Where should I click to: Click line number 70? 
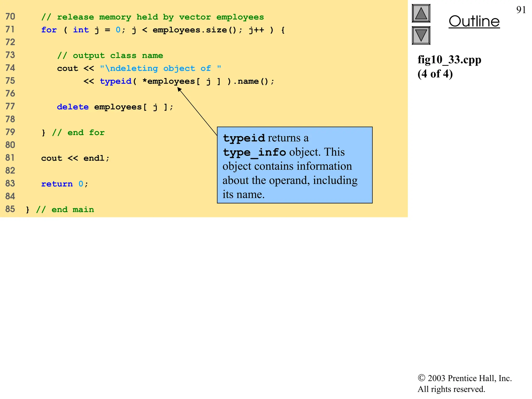tap(10, 17)
